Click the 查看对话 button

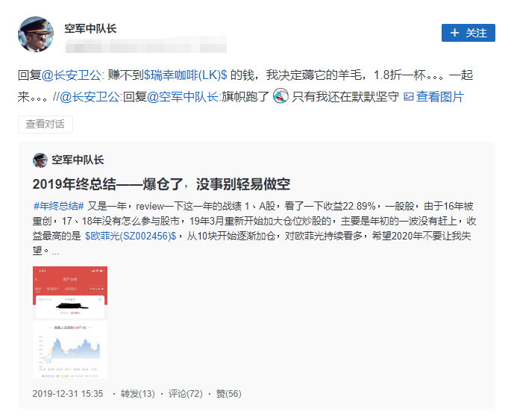point(45,124)
